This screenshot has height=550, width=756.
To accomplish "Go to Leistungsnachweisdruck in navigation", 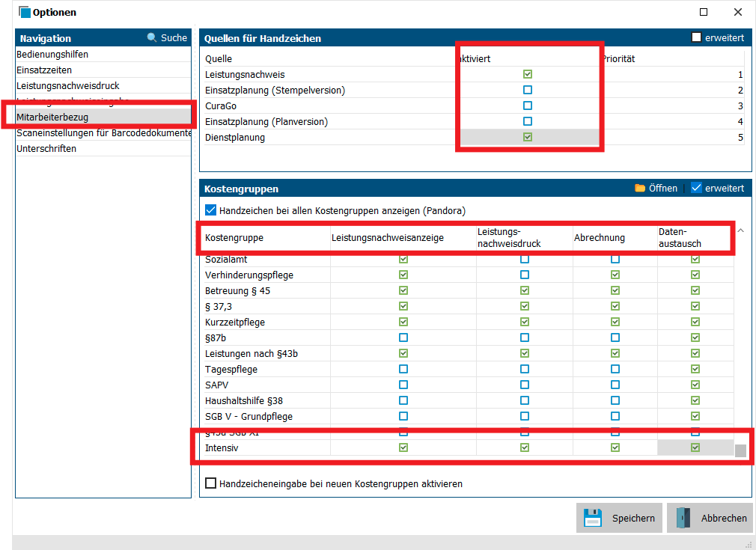I will (68, 86).
